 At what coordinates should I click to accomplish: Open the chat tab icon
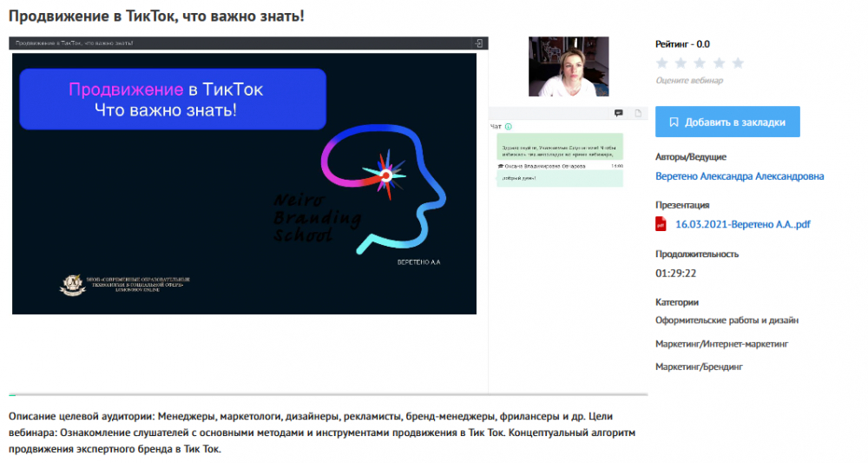618,113
